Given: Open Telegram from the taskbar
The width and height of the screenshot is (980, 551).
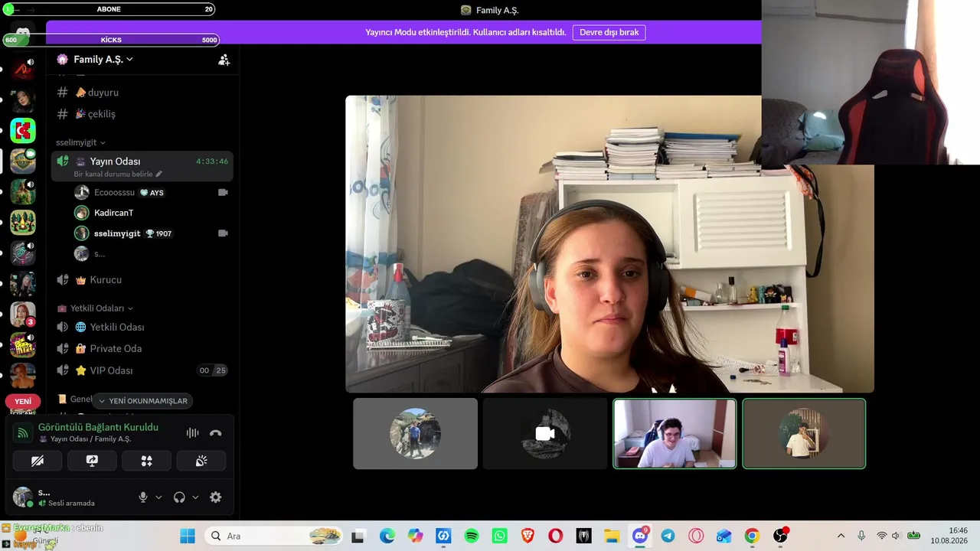Looking at the screenshot, I should point(668,536).
